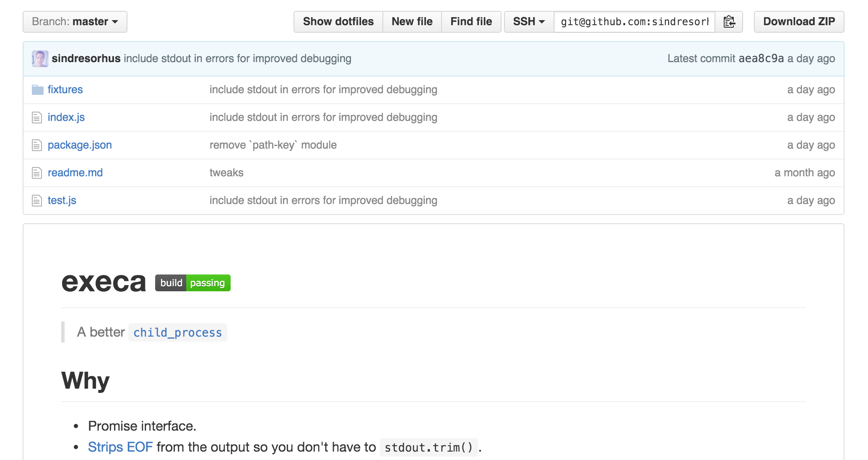This screenshot has height=460, width=868.
Task: Click the test.js file icon
Action: (37, 201)
